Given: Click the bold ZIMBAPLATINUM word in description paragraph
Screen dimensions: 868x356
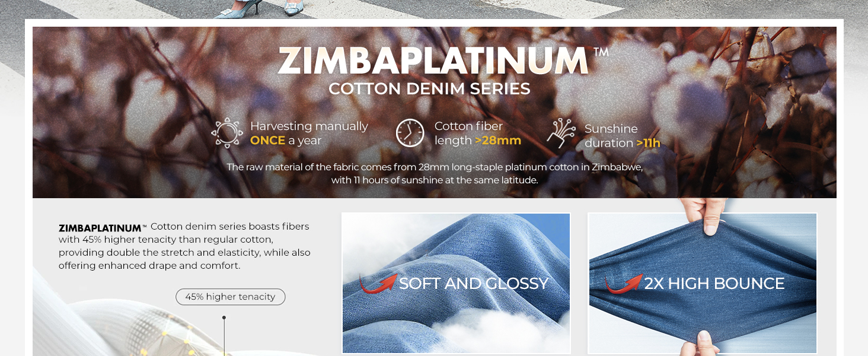Looking at the screenshot, I should [x=100, y=228].
